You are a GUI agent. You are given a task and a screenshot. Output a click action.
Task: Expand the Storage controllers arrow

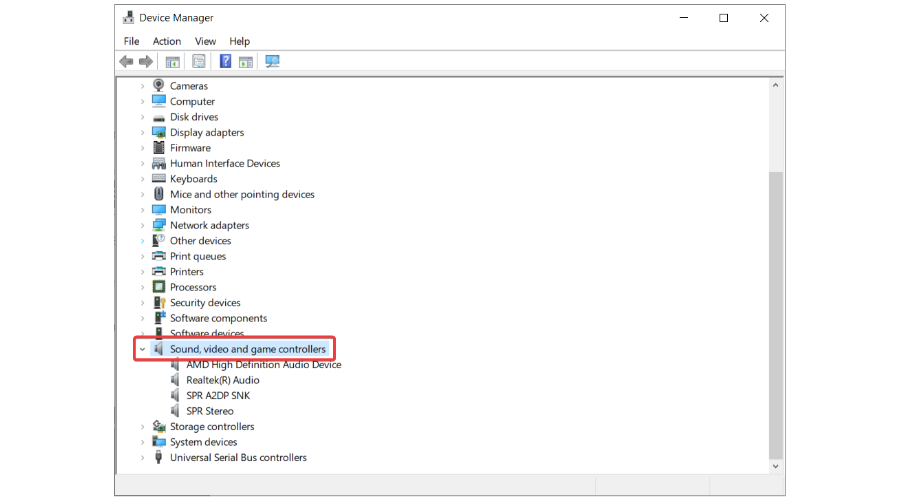tap(142, 427)
